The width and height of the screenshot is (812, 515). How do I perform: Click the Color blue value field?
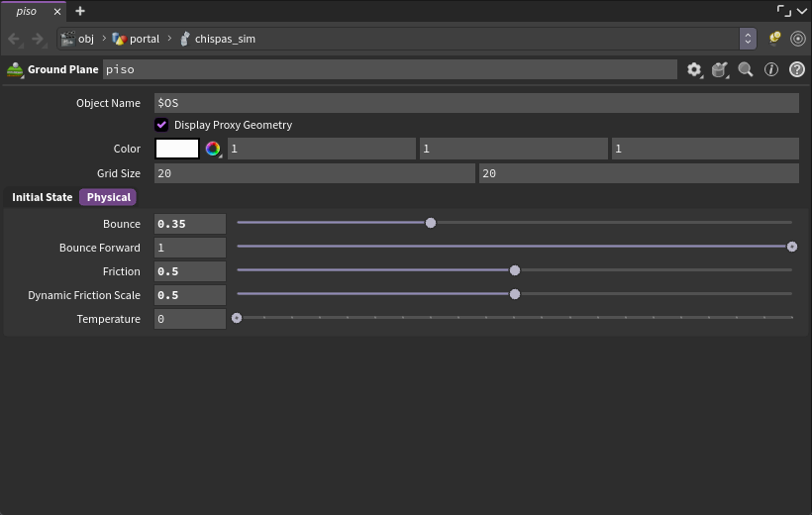[x=705, y=149]
